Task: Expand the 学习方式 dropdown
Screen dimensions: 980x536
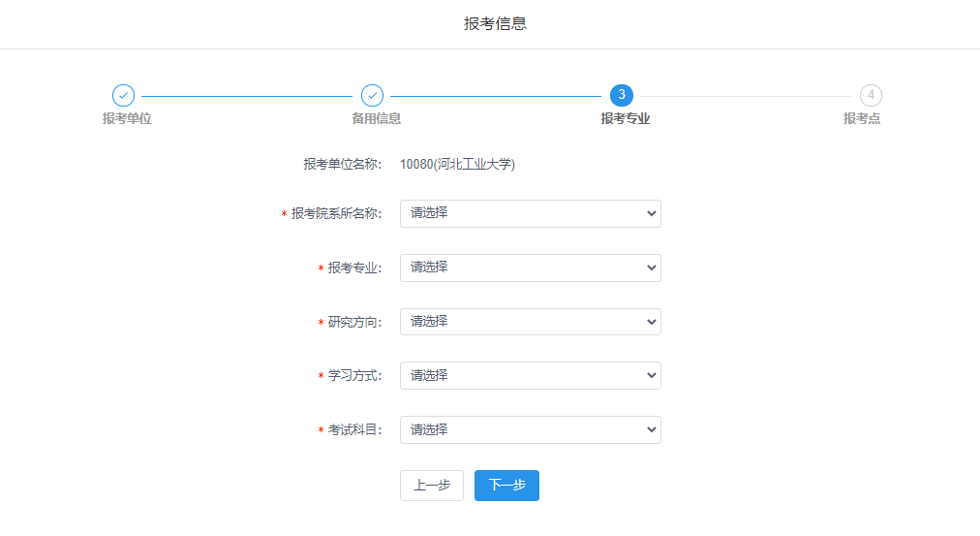Action: pos(530,375)
